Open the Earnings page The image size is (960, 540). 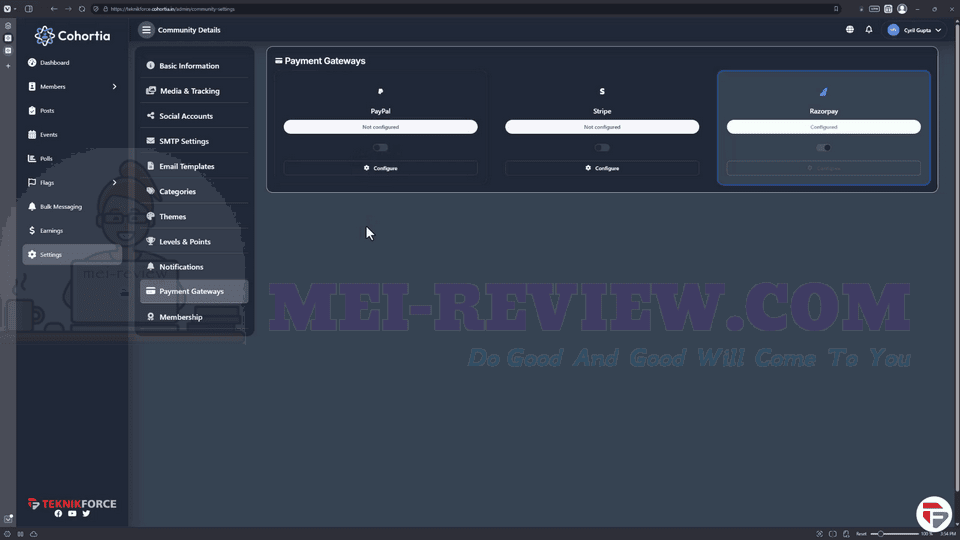(51, 231)
